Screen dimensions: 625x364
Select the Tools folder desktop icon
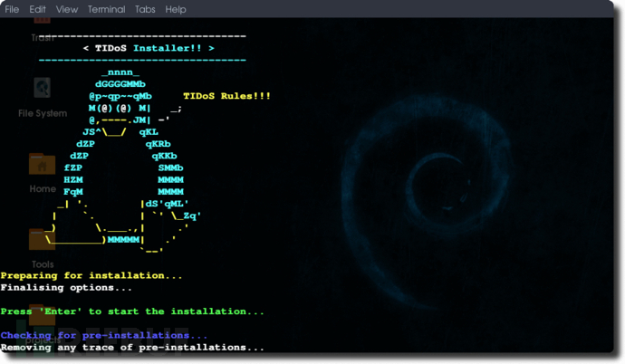coord(43,248)
